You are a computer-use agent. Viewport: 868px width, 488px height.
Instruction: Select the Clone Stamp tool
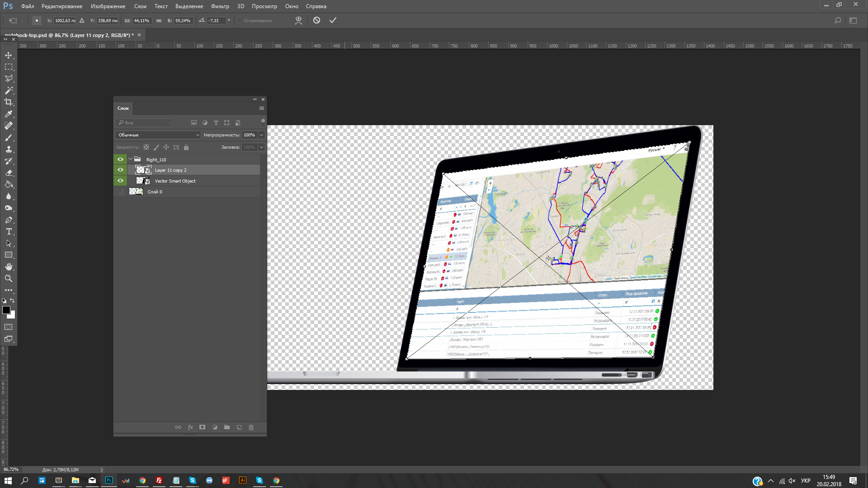click(9, 149)
